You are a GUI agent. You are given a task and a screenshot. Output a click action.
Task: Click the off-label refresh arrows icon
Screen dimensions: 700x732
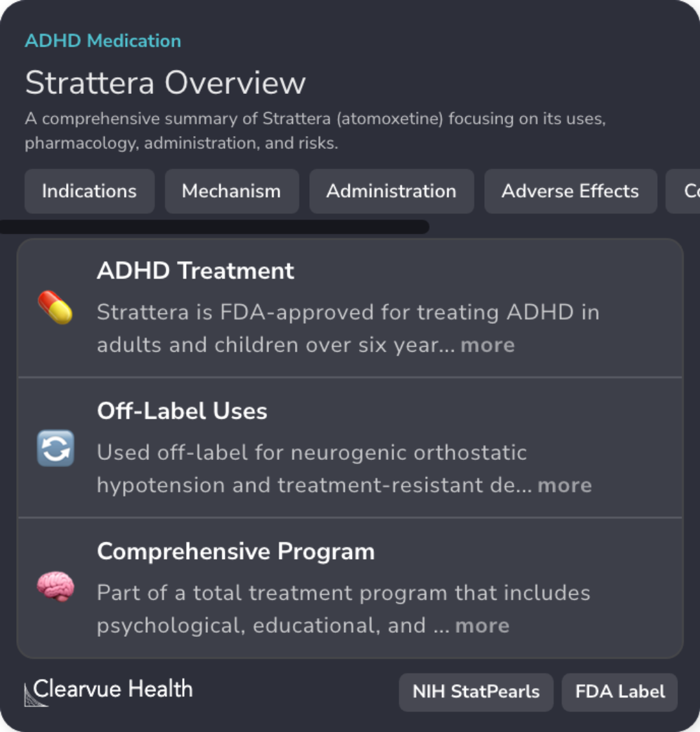(x=55, y=448)
